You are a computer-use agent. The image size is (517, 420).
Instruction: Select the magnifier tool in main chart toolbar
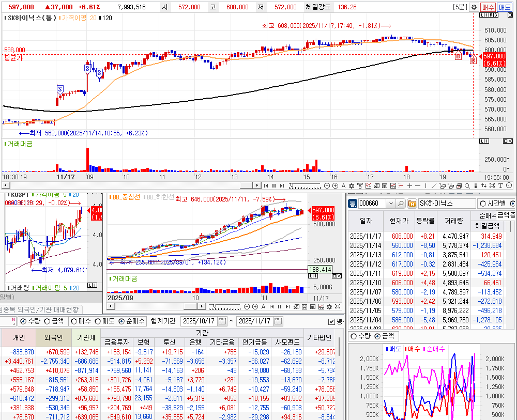(467, 186)
